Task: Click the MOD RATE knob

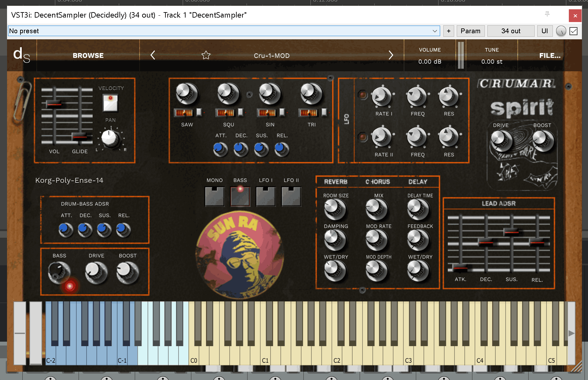Action: point(377,240)
